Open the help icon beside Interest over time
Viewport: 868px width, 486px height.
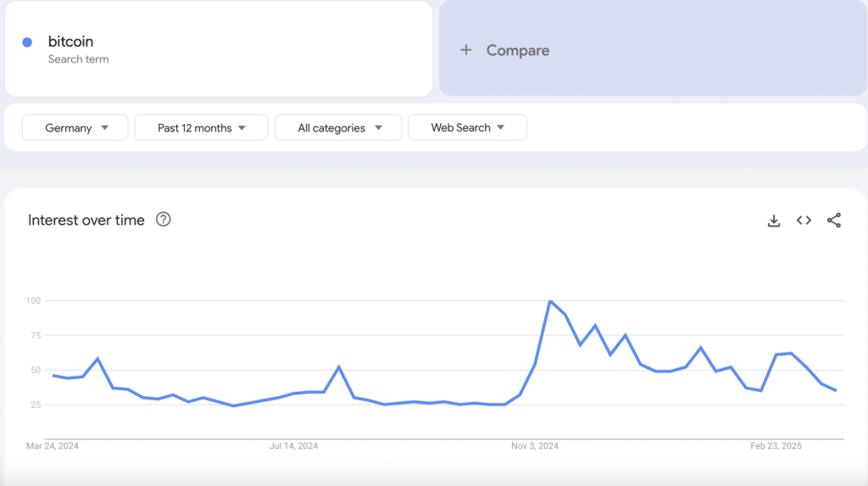pos(164,220)
